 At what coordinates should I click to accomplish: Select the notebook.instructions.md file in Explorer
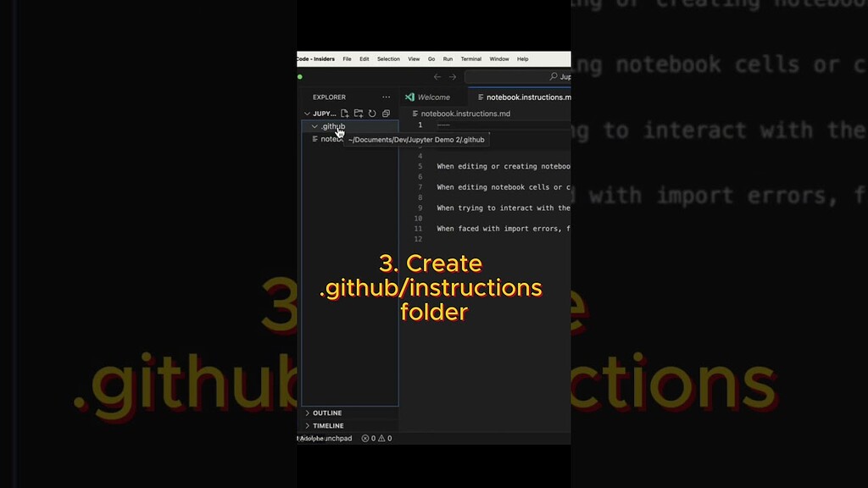326,140
